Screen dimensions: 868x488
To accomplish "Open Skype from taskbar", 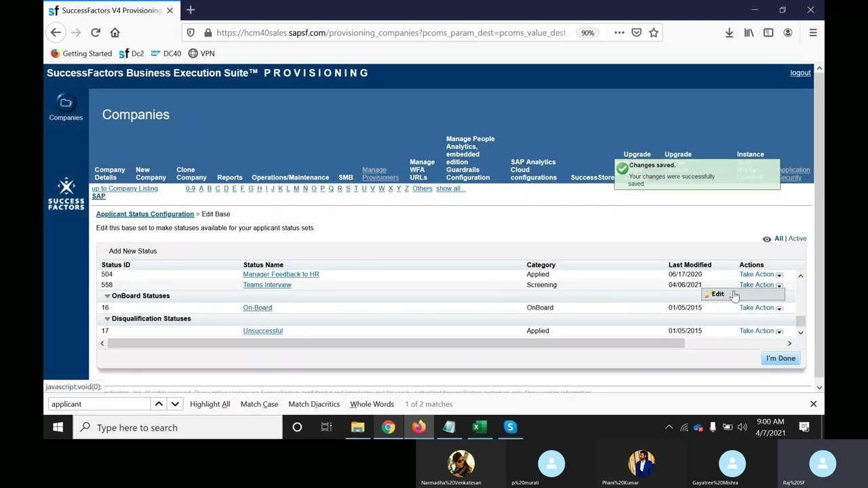I will 510,428.
